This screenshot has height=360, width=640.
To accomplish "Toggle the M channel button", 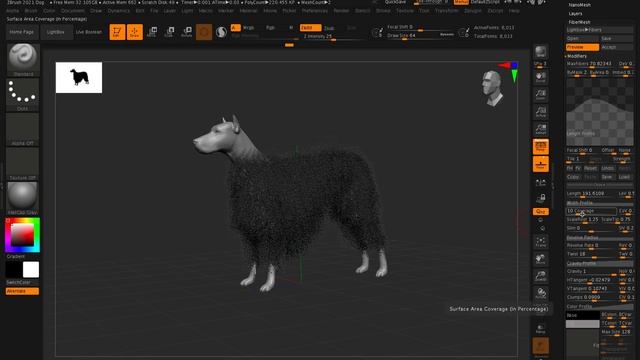I will pyautogui.click(x=291, y=28).
